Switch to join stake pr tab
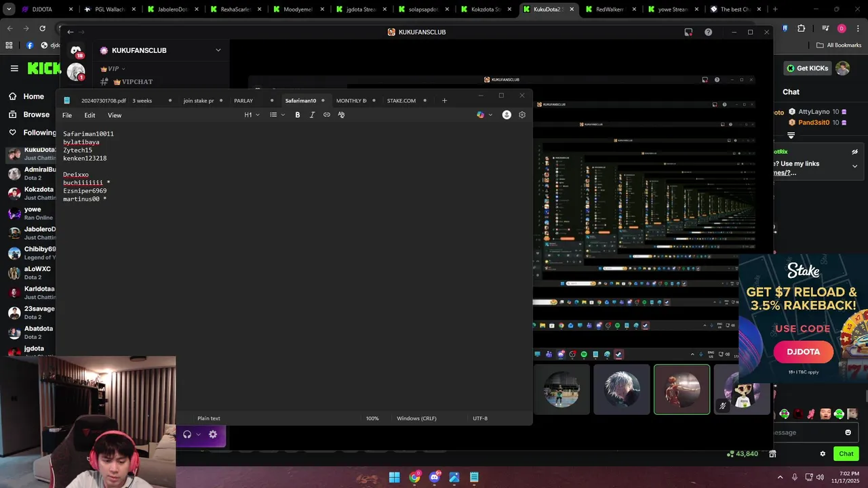This screenshot has width=868, height=488. pyautogui.click(x=199, y=100)
